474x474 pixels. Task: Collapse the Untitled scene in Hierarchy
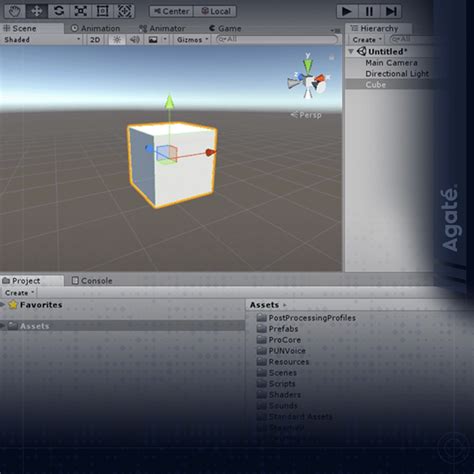351,52
